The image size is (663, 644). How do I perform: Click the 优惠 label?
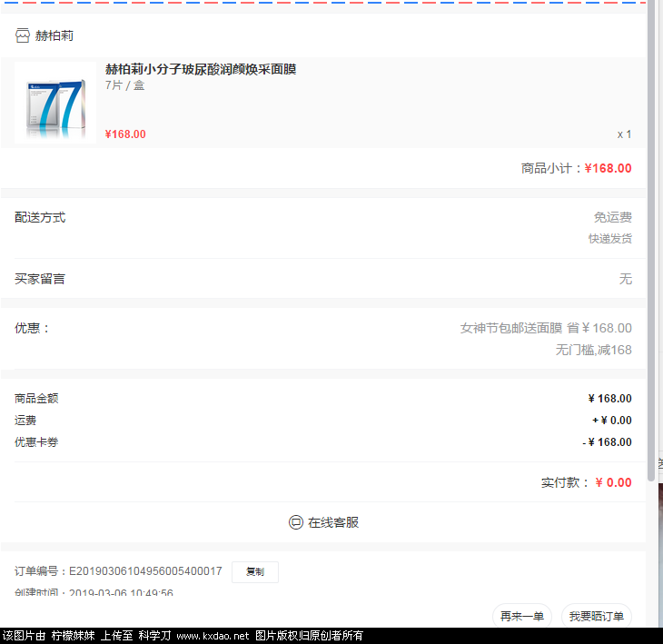point(32,328)
